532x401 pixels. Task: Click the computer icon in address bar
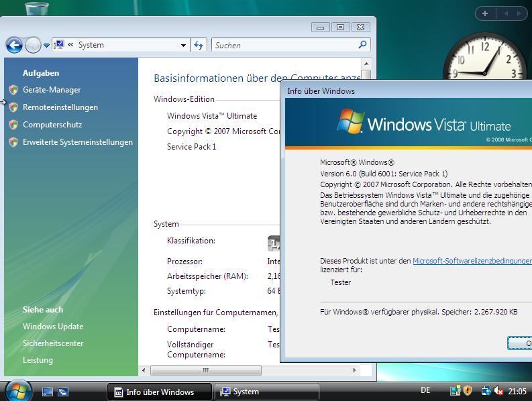(x=58, y=44)
